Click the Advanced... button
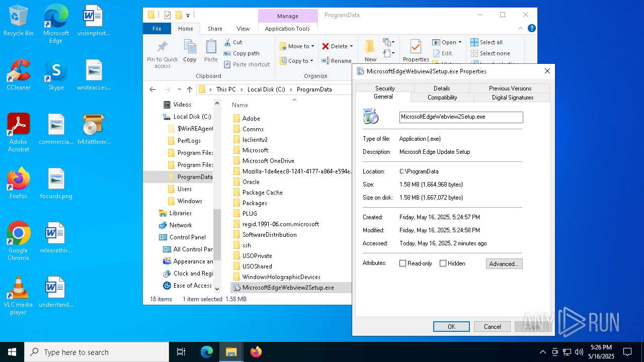The height and width of the screenshot is (362, 644). 504,263
